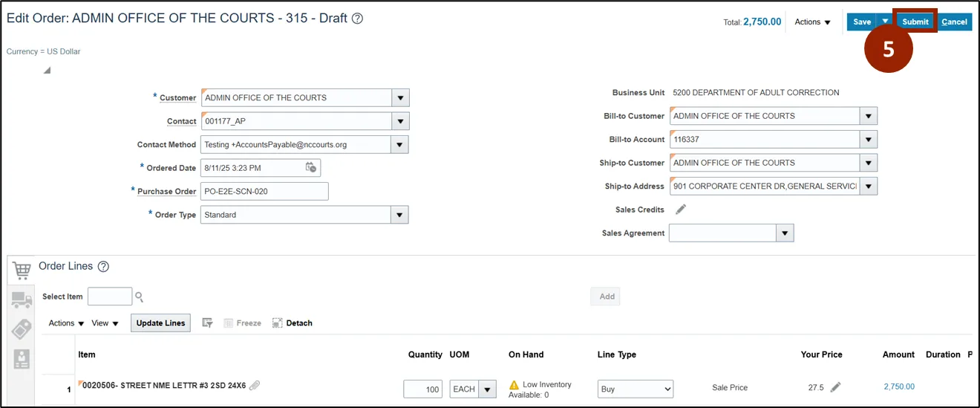
Task: Open the price tag icon side tab
Action: pos(22,329)
